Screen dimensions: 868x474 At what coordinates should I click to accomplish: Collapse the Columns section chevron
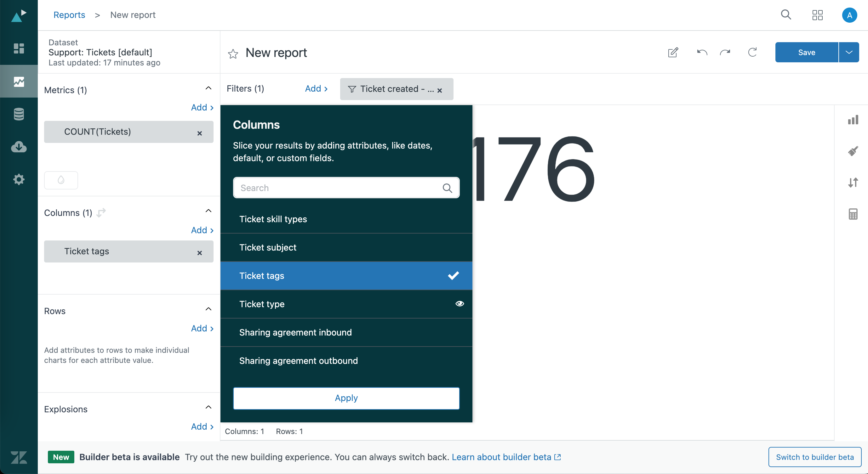208,211
